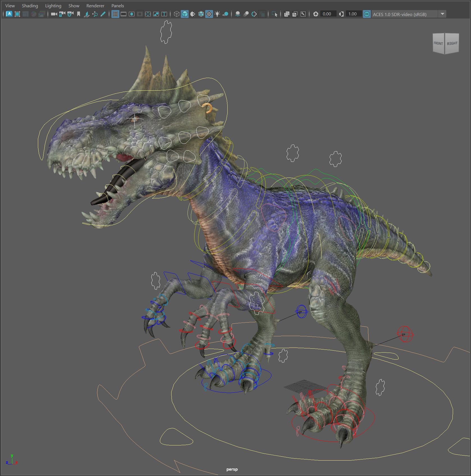The width and height of the screenshot is (471, 476).
Task: Click Smooth Shade All cube icon
Action: tap(185, 14)
